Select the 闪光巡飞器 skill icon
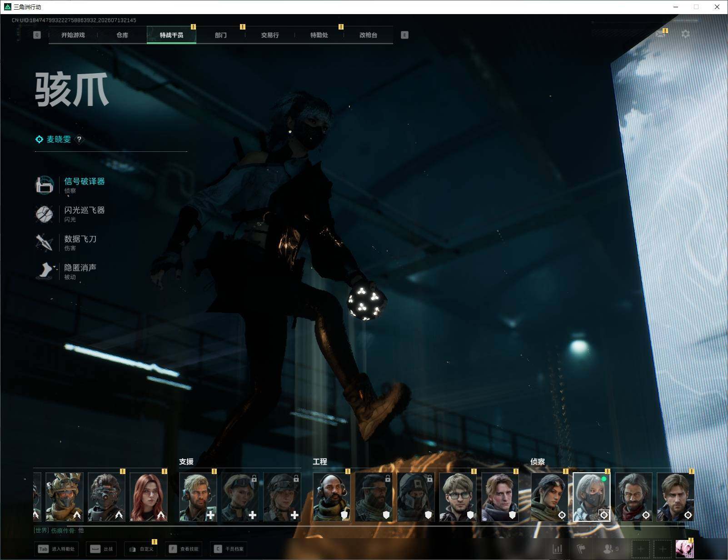Image resolution: width=728 pixels, height=560 pixels. click(45, 214)
